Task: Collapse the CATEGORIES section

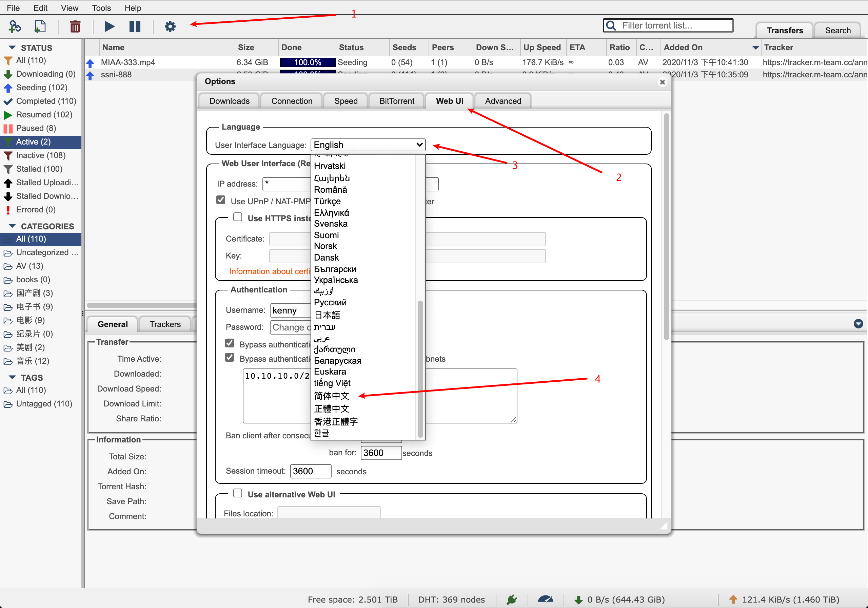Action: tap(12, 226)
